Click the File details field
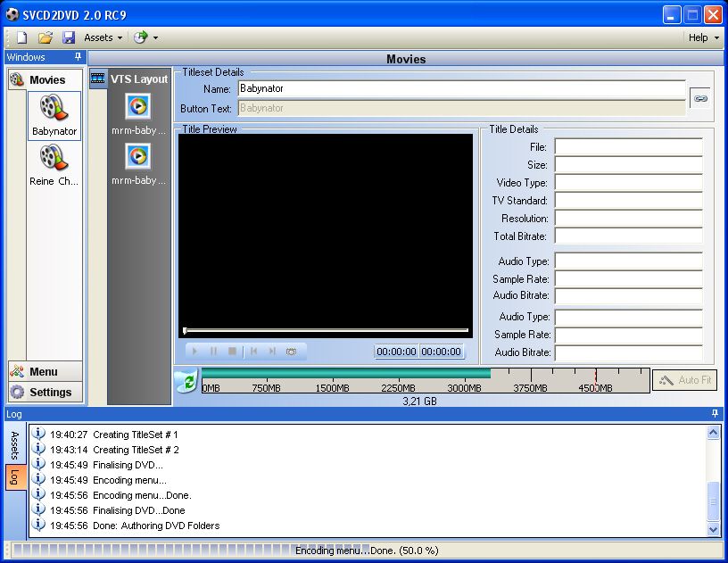The width and height of the screenshot is (728, 563). tap(629, 146)
